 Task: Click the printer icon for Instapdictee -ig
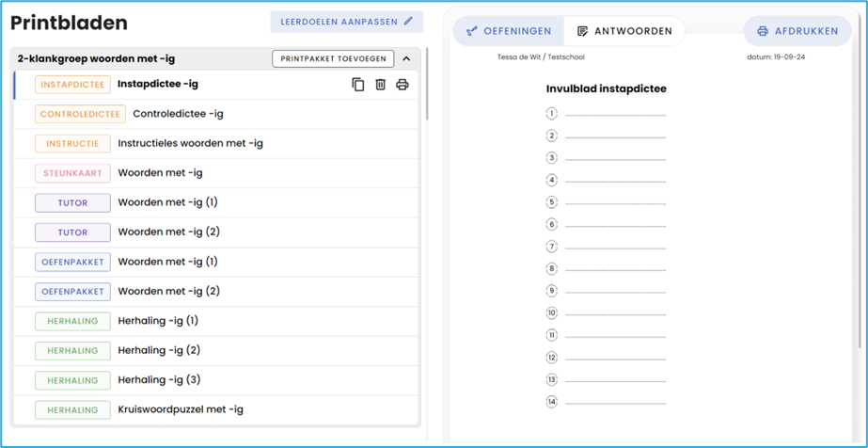click(402, 85)
